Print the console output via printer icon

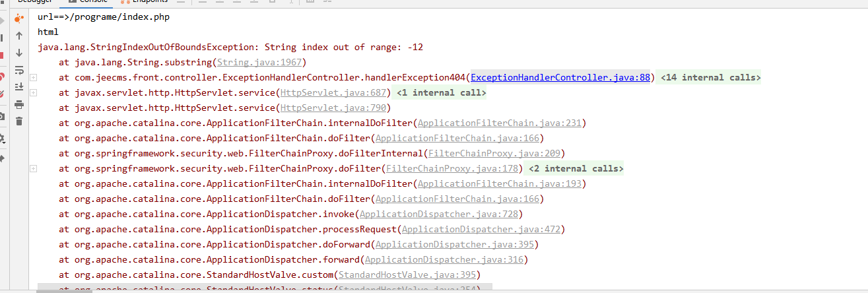click(19, 104)
